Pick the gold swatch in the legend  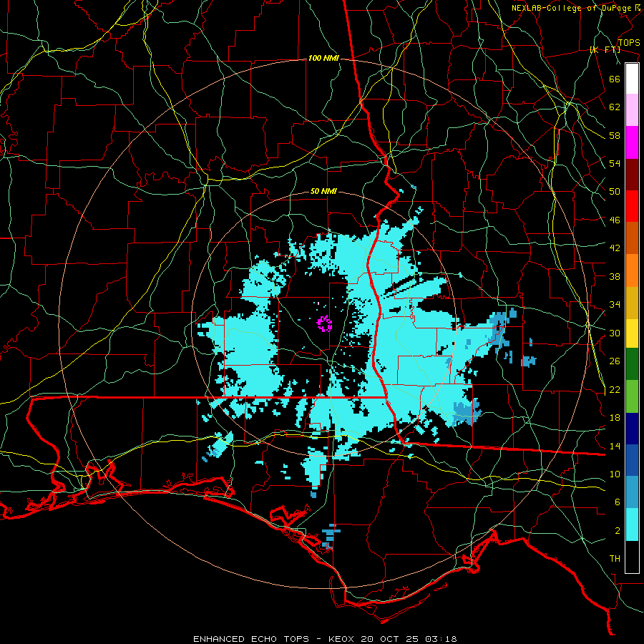coord(632,303)
